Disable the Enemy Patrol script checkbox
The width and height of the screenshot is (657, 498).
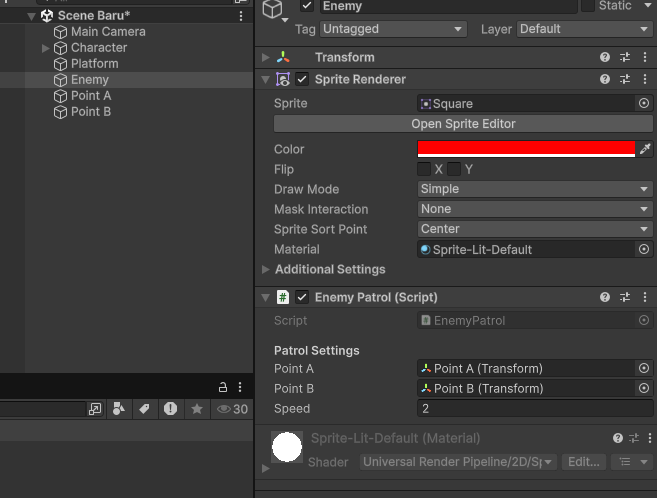(x=302, y=297)
